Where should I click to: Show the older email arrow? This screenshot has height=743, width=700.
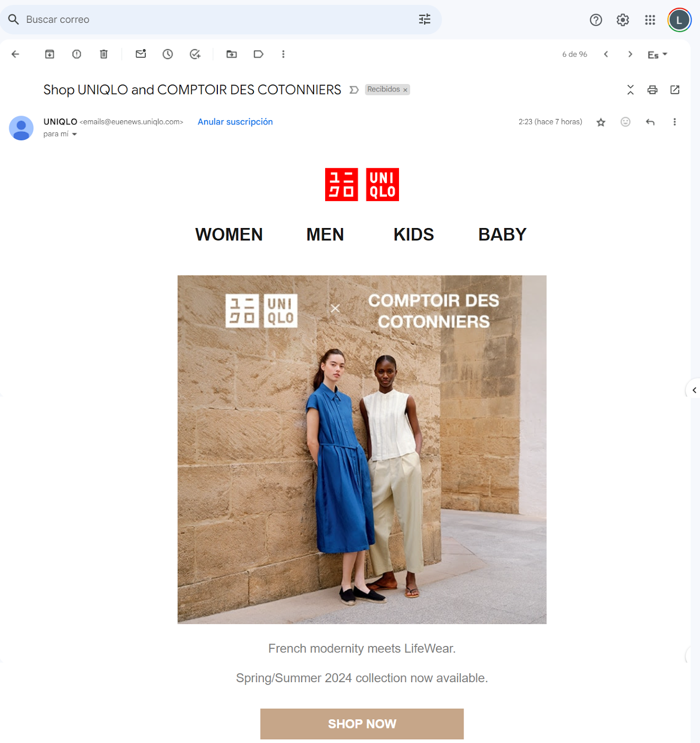630,54
